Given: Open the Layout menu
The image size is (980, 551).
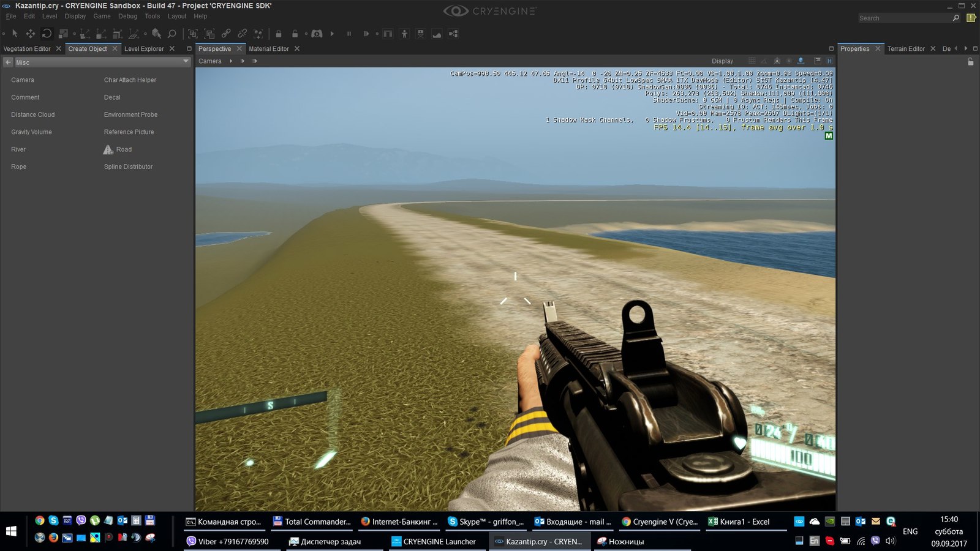Looking at the screenshot, I should click(x=177, y=17).
